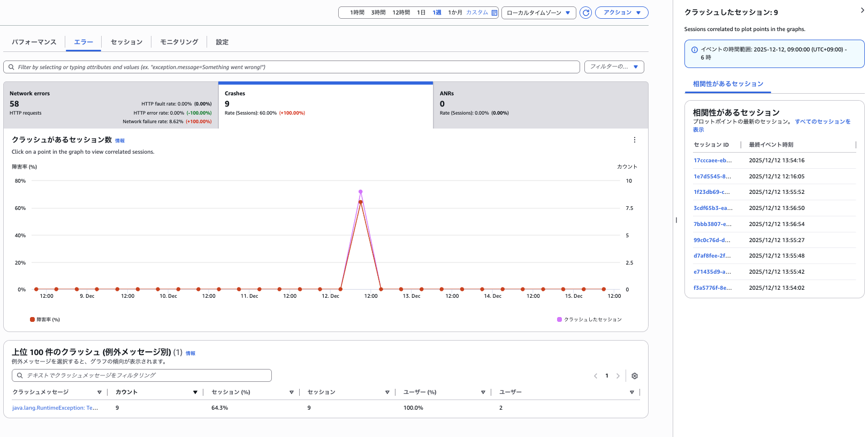Sort by the ユーザー (%) column arrow
Image resolution: width=868 pixels, height=437 pixels.
pyautogui.click(x=483, y=393)
